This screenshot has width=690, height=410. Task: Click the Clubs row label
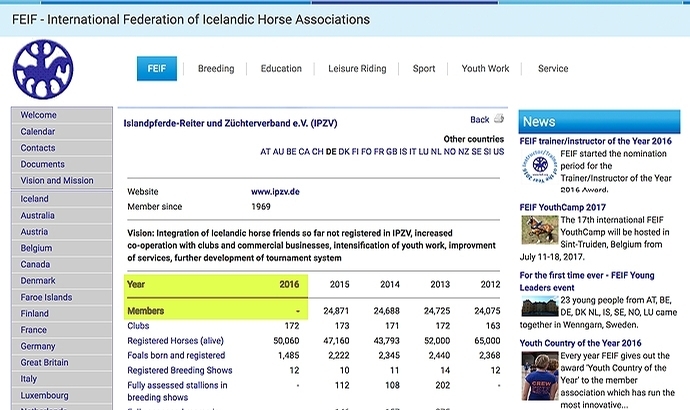pyautogui.click(x=138, y=326)
